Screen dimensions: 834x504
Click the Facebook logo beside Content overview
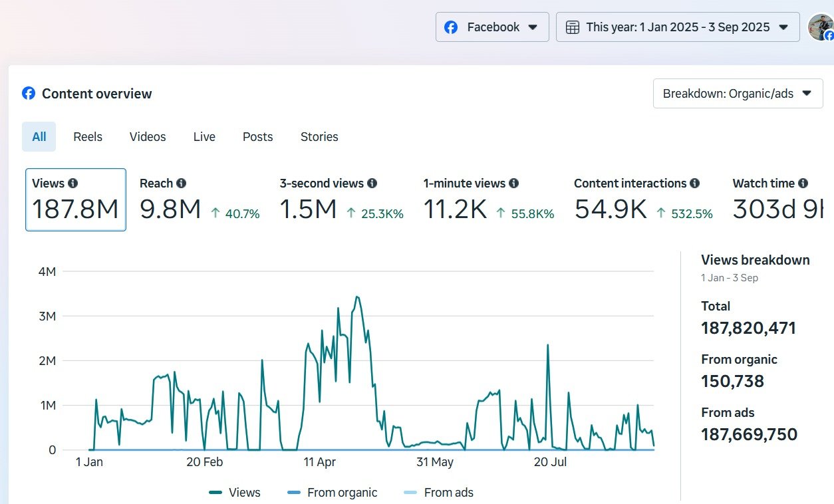coord(29,94)
